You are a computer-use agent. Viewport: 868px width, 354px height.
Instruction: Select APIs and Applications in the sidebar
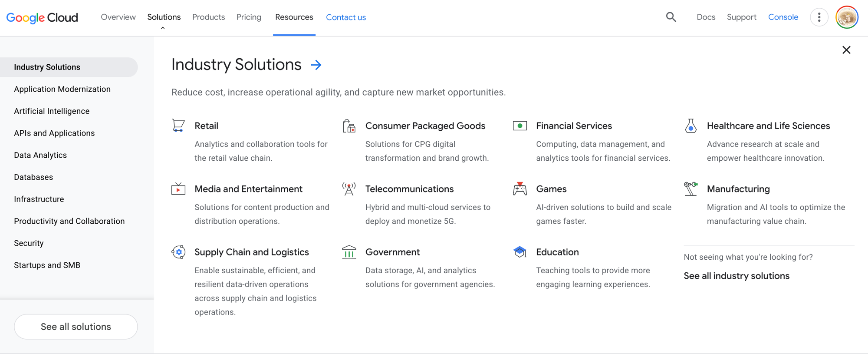(x=54, y=133)
